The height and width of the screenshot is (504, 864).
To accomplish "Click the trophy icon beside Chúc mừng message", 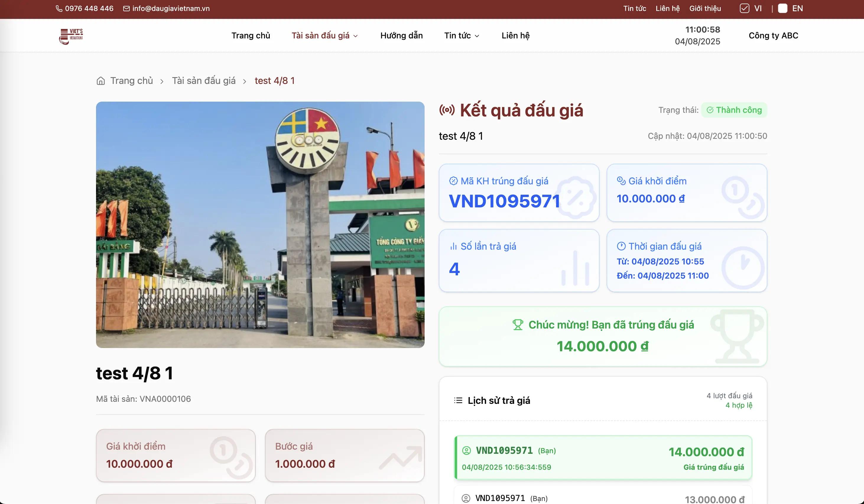I will point(518,325).
